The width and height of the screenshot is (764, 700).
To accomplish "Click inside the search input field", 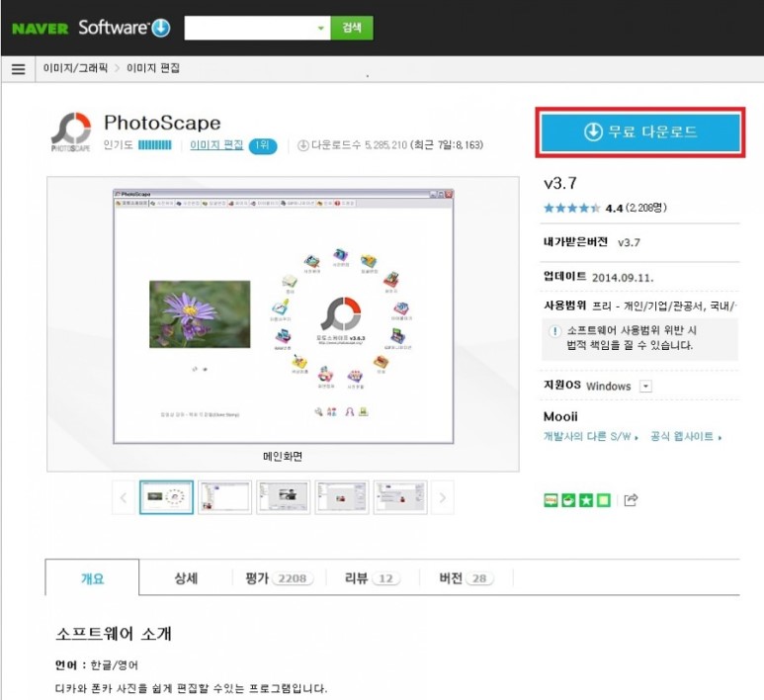I will [250, 28].
